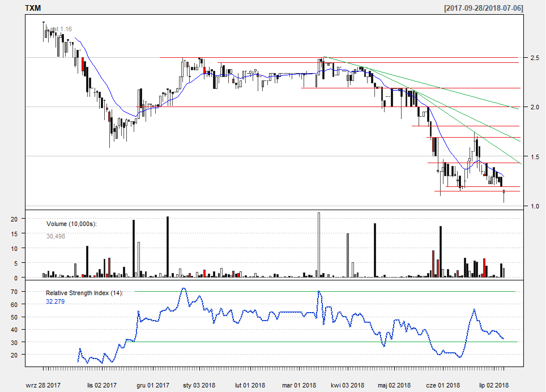Click the RSI axis label 70
The image size is (546, 392).
14,292
